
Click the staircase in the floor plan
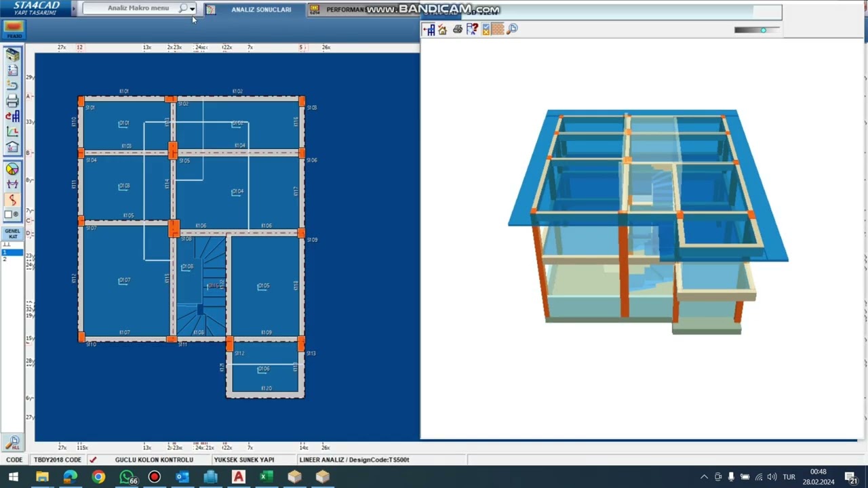point(201,285)
